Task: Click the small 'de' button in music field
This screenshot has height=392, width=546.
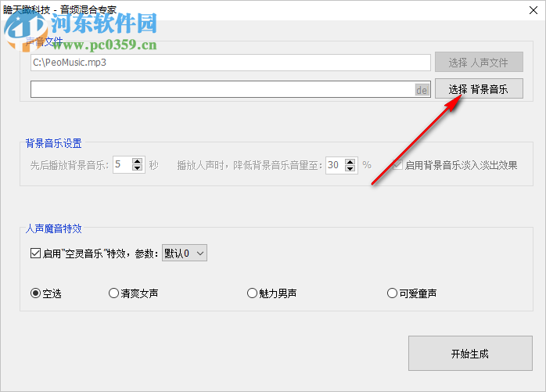Action: [422, 90]
